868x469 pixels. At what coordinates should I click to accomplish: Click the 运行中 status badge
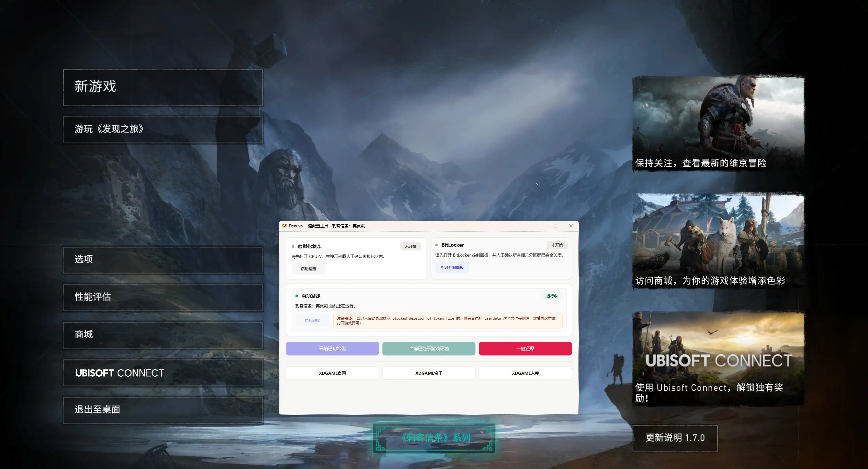click(x=552, y=296)
